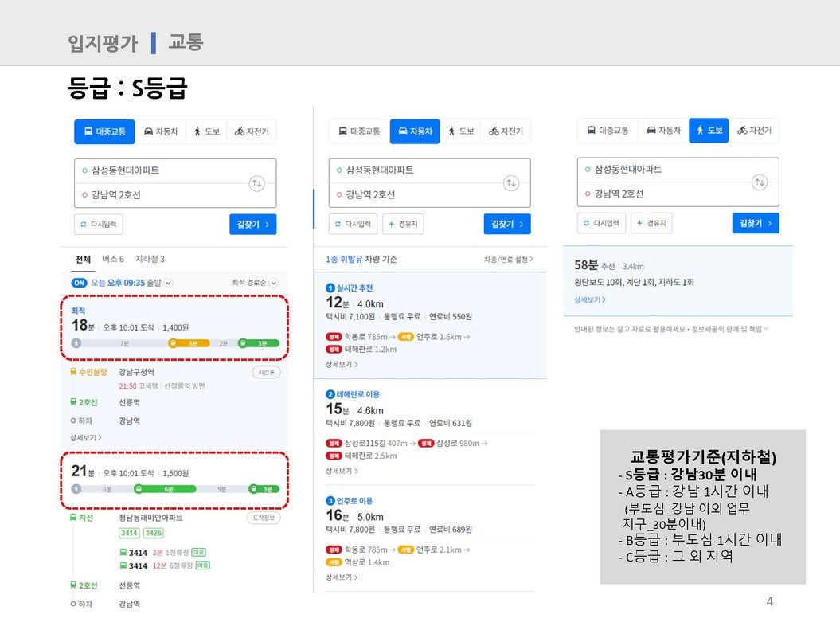Click the 서행 badge beside 역삼로 1.4km

pos(334,562)
